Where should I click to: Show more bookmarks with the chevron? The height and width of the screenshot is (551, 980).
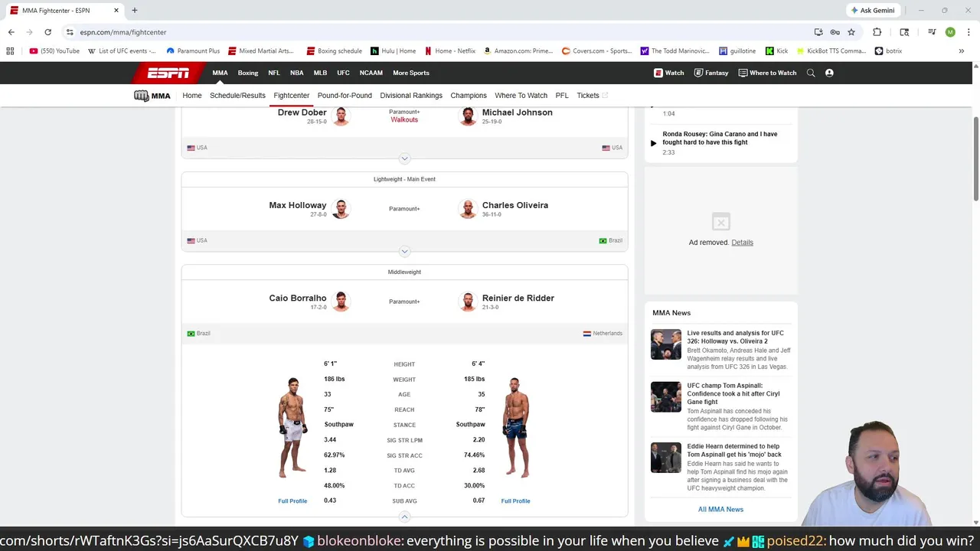(962, 51)
